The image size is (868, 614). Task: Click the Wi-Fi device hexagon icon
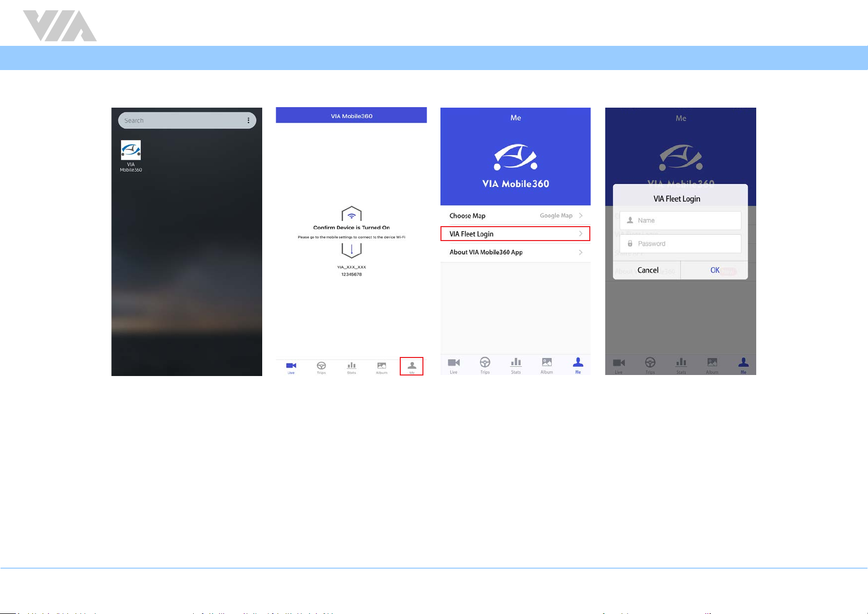tap(351, 214)
